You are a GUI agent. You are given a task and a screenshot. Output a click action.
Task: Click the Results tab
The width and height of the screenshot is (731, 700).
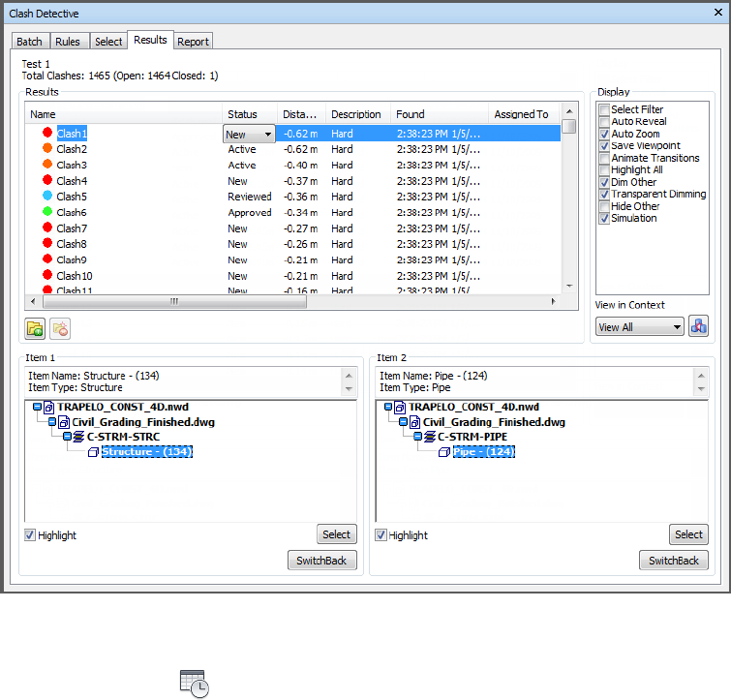[x=150, y=40]
